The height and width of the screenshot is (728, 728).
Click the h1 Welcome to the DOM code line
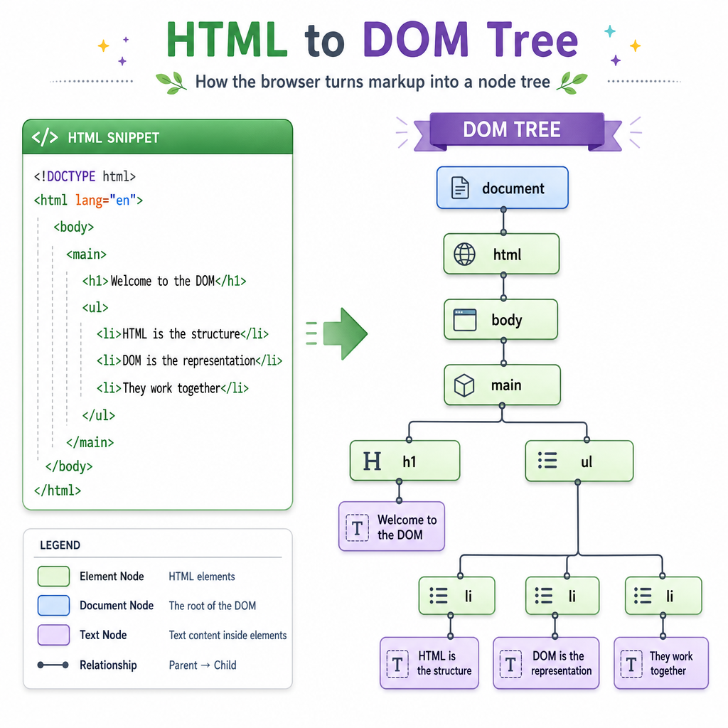coord(164,281)
